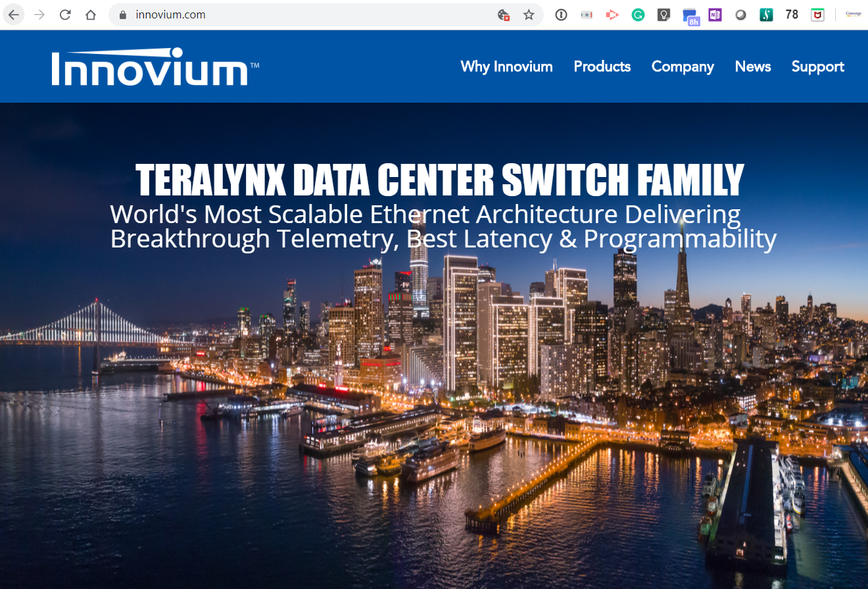The image size is (868, 589).
Task: Click the Innovium logo
Action: pos(155,66)
